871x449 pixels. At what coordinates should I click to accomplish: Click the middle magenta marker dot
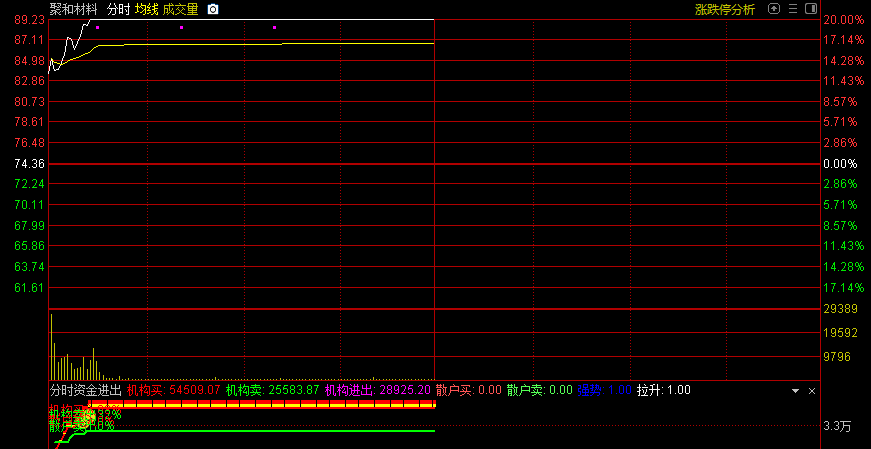pos(181,27)
